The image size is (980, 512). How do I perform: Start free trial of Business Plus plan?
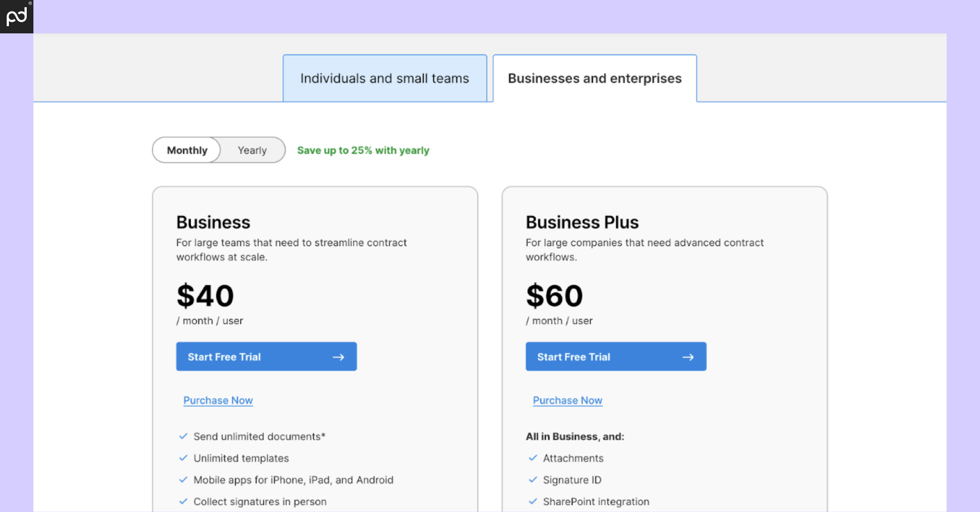(616, 357)
